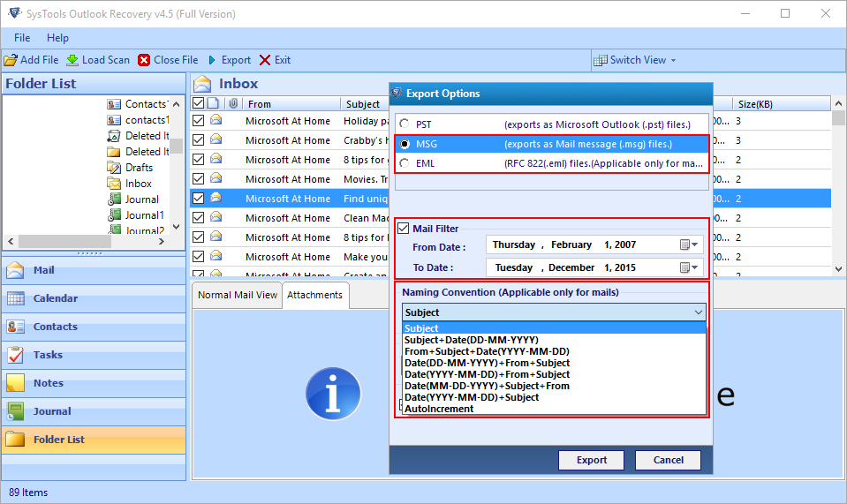
Task: Uncheck the Movies email row checkbox
Action: point(198,179)
